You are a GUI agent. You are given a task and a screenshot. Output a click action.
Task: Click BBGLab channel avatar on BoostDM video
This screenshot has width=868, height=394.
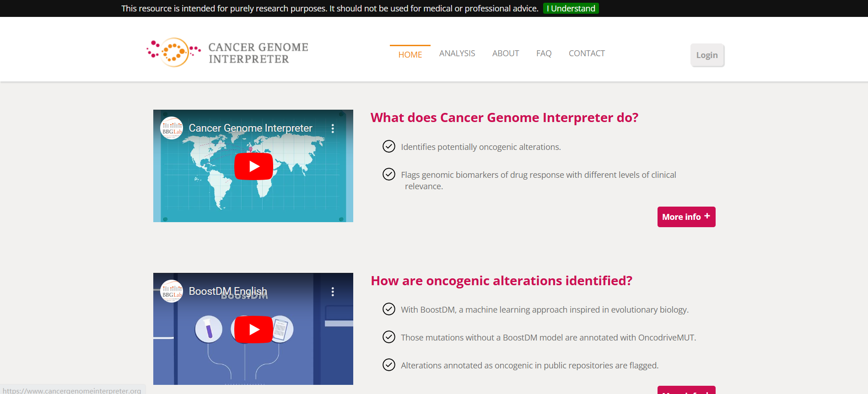coord(172,291)
